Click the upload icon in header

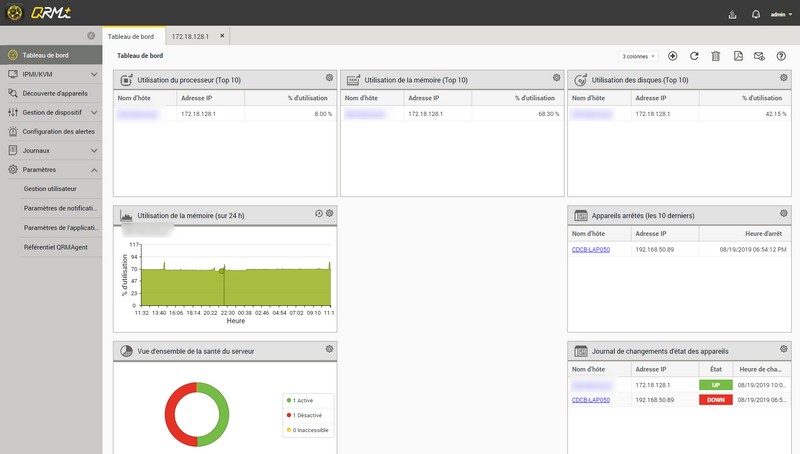coord(733,15)
